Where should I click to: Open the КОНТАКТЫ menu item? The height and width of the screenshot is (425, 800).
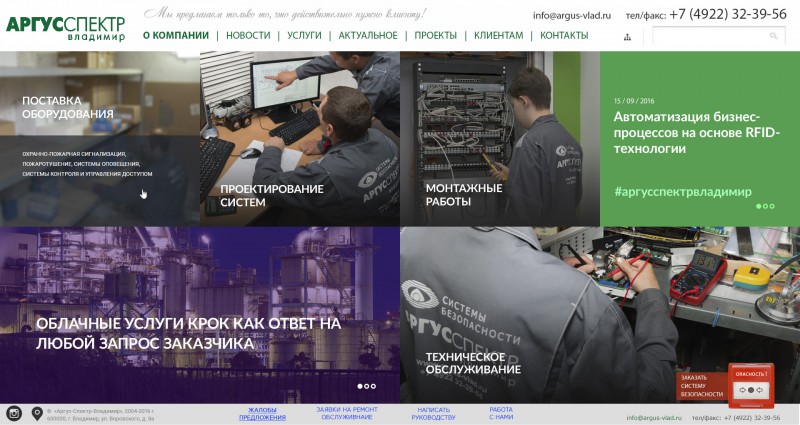[x=564, y=35]
